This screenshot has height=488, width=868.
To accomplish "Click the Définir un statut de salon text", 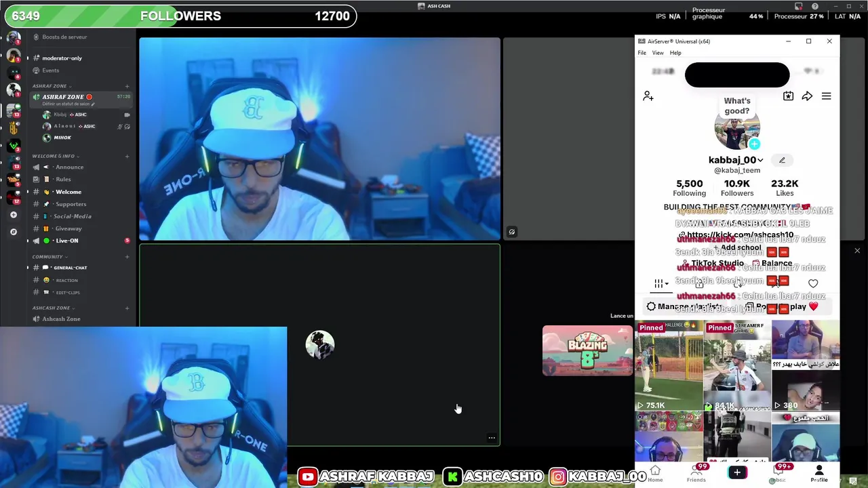I will (x=66, y=104).
